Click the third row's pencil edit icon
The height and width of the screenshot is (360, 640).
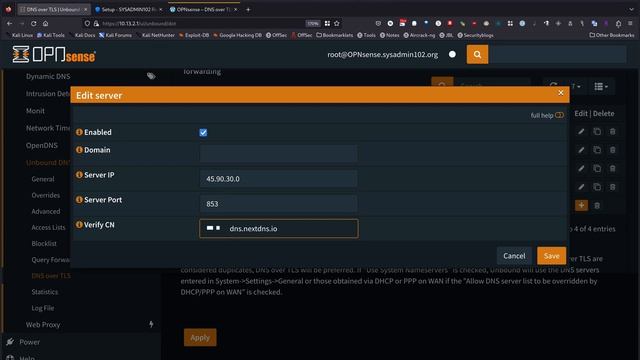click(581, 168)
